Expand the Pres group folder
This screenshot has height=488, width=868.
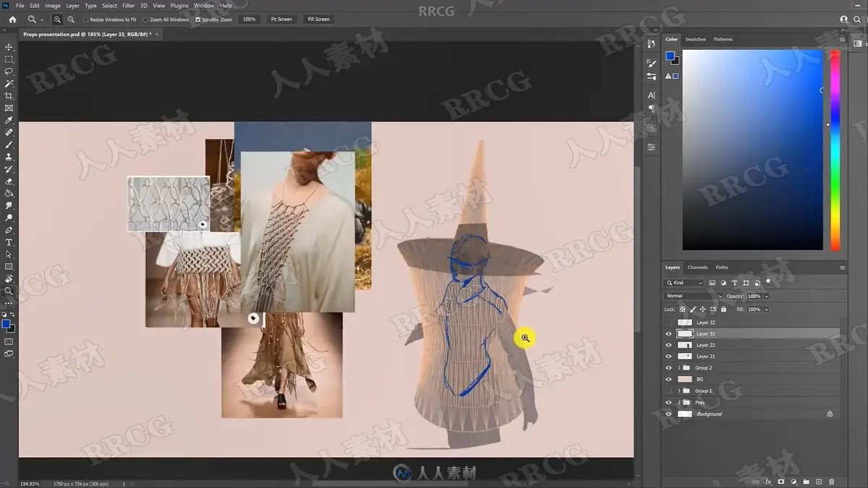coord(678,403)
